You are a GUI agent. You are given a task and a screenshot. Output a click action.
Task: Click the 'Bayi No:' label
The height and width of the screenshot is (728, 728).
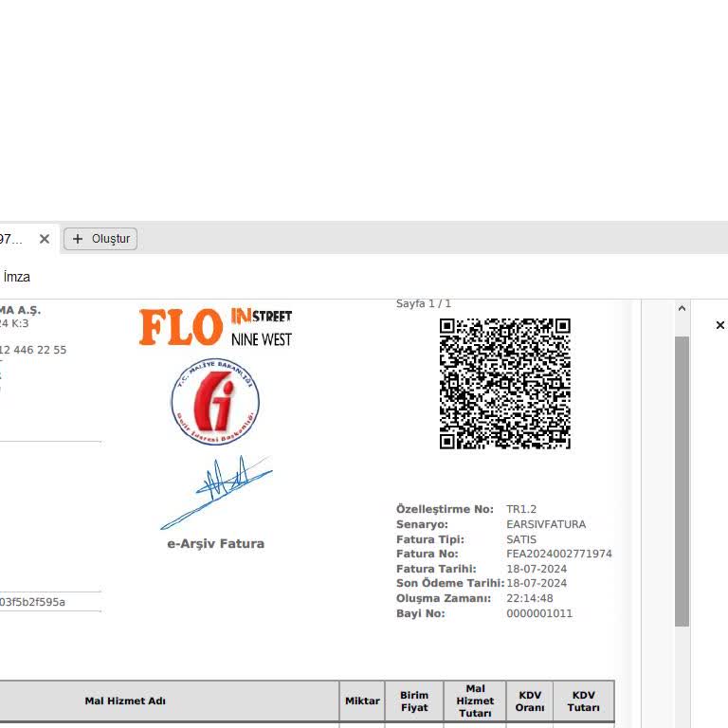[420, 613]
